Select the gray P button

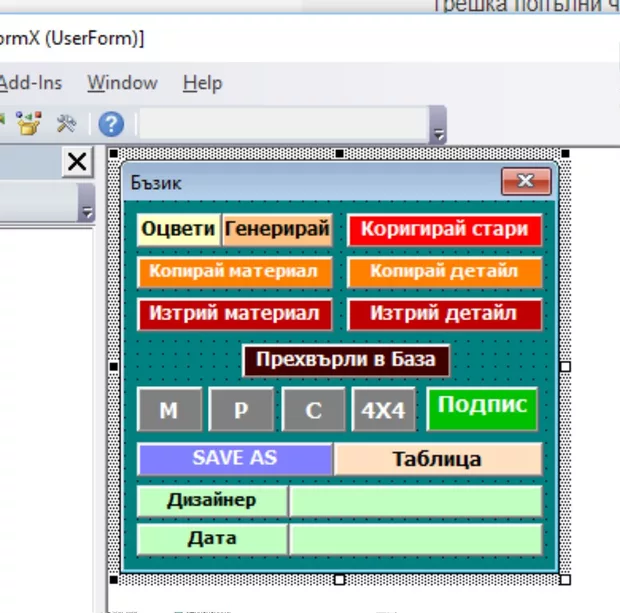click(241, 409)
